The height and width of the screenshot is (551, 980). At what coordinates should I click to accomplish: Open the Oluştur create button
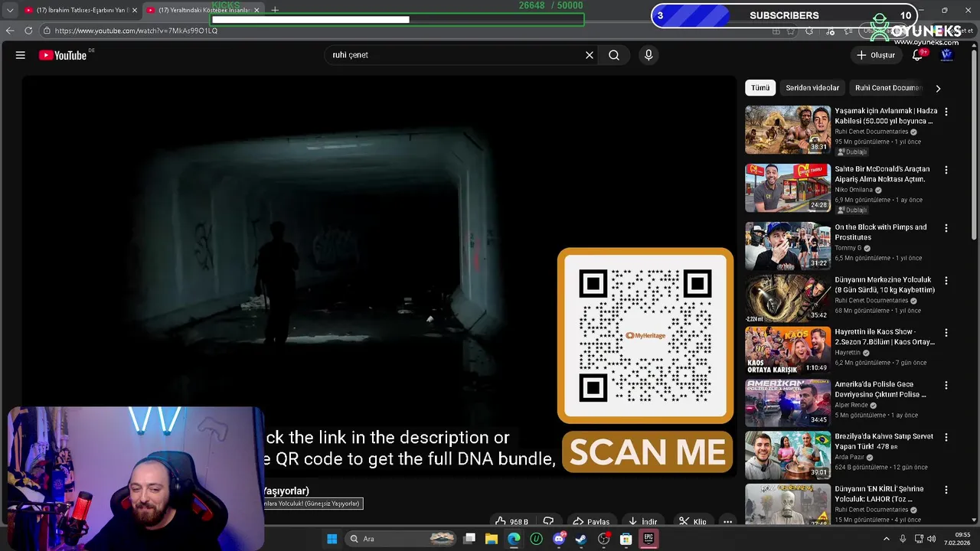tap(875, 55)
